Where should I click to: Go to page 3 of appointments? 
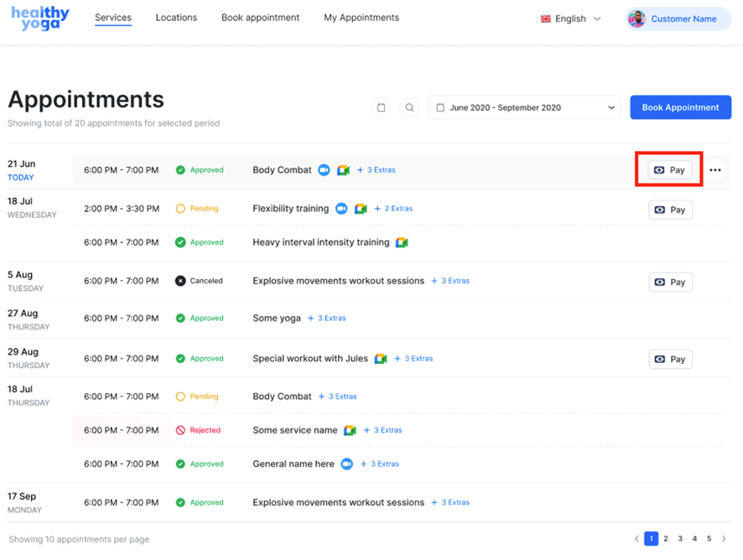click(680, 539)
